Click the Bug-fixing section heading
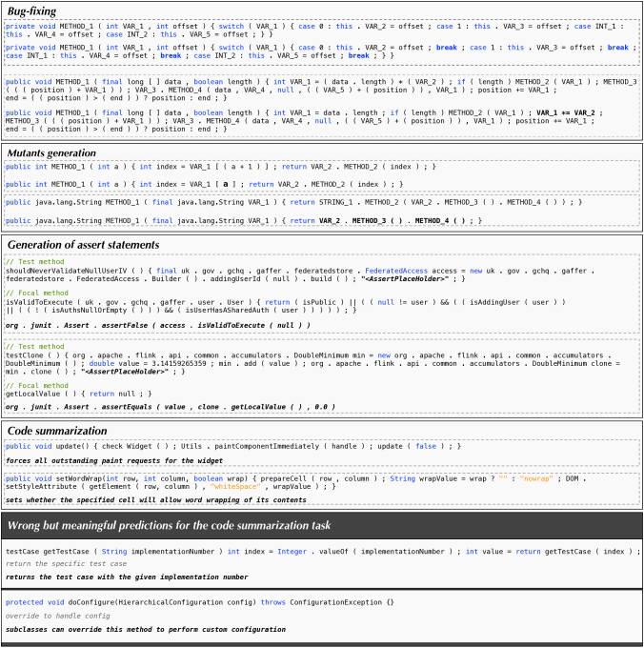644x648 pixels. click(31, 11)
